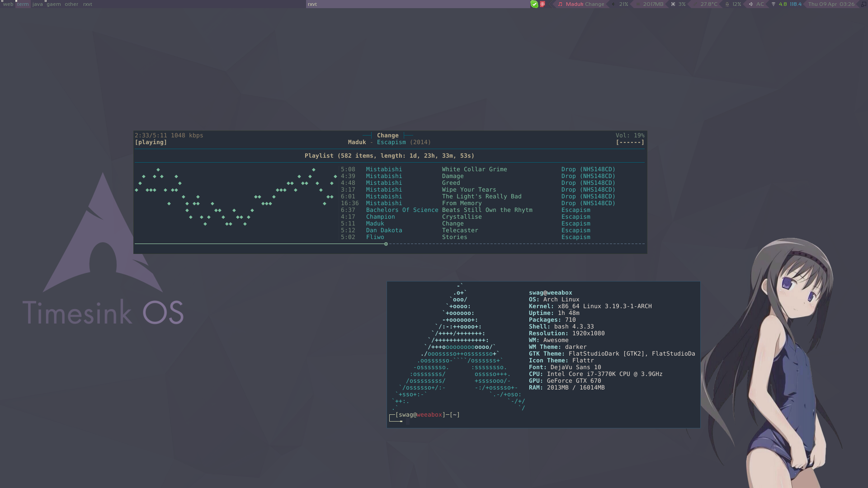Switch to the web workspace tag
Image resolution: width=868 pixels, height=488 pixels.
click(x=8, y=4)
